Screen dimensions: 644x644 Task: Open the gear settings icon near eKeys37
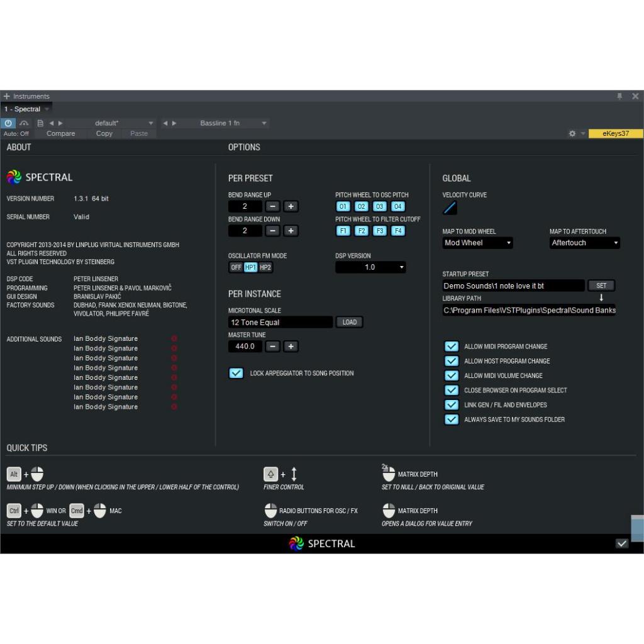tap(572, 133)
